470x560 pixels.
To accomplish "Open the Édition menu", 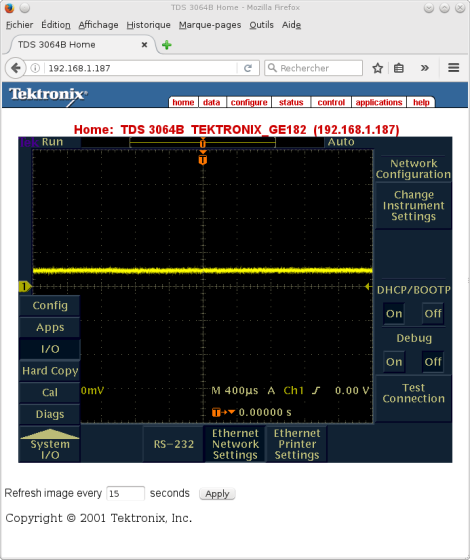I will point(56,25).
